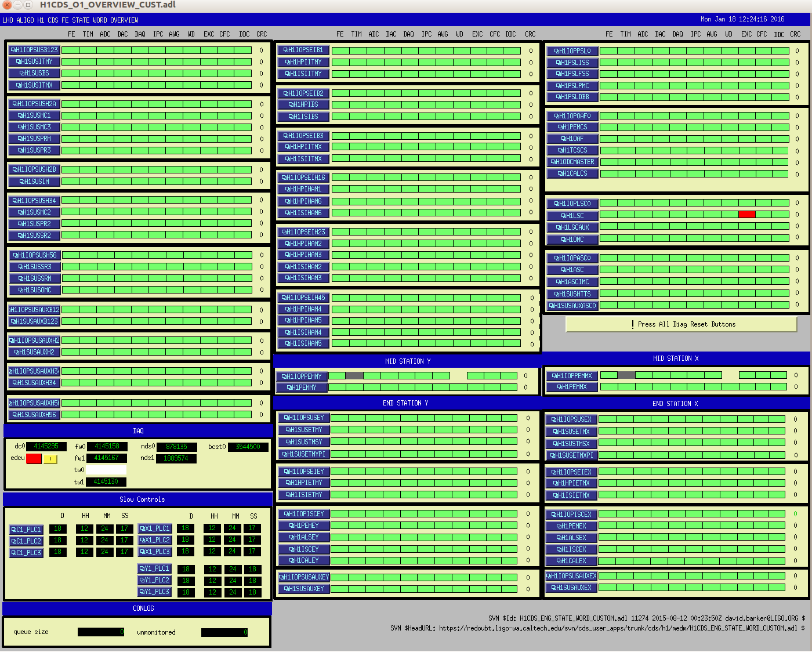This screenshot has height=652, width=812.
Task: Click the gray status bit in H1IOPPEMMX row
Action: pos(626,375)
